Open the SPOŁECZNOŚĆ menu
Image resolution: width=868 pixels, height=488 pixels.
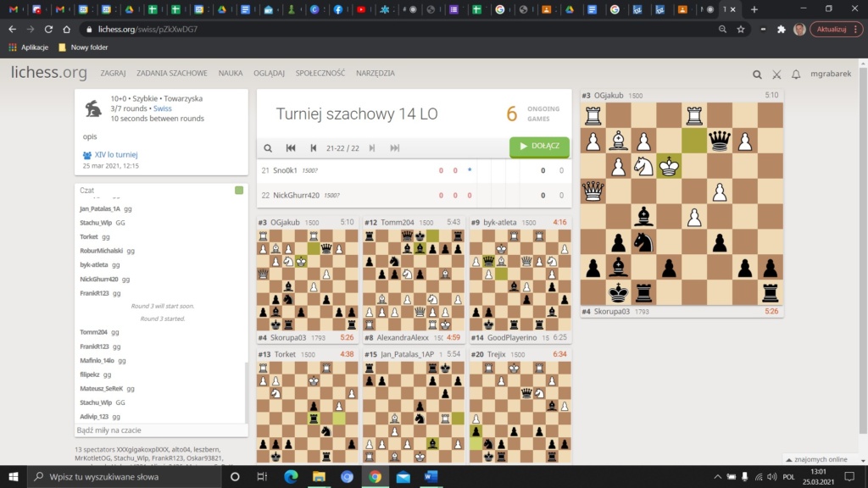[x=320, y=74]
